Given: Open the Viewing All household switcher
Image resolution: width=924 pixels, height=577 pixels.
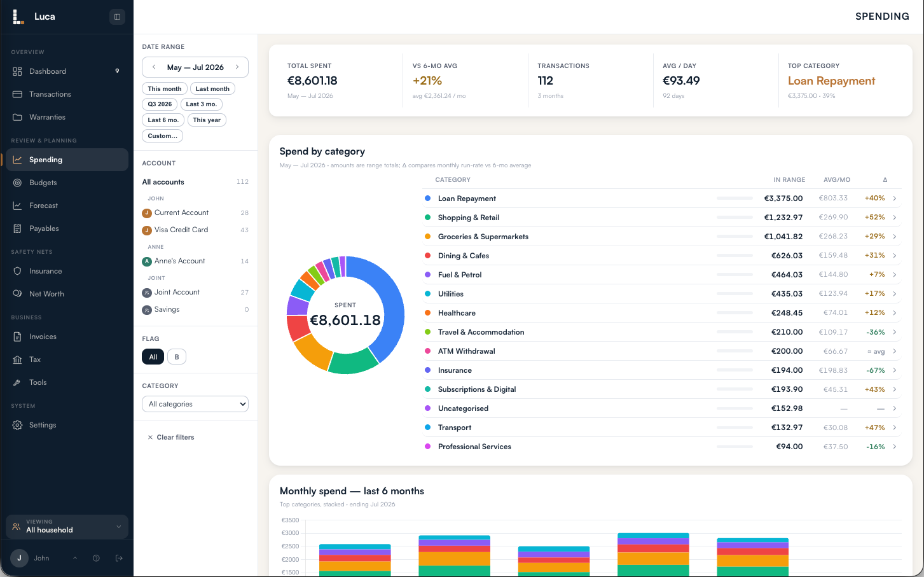Looking at the screenshot, I should [67, 526].
